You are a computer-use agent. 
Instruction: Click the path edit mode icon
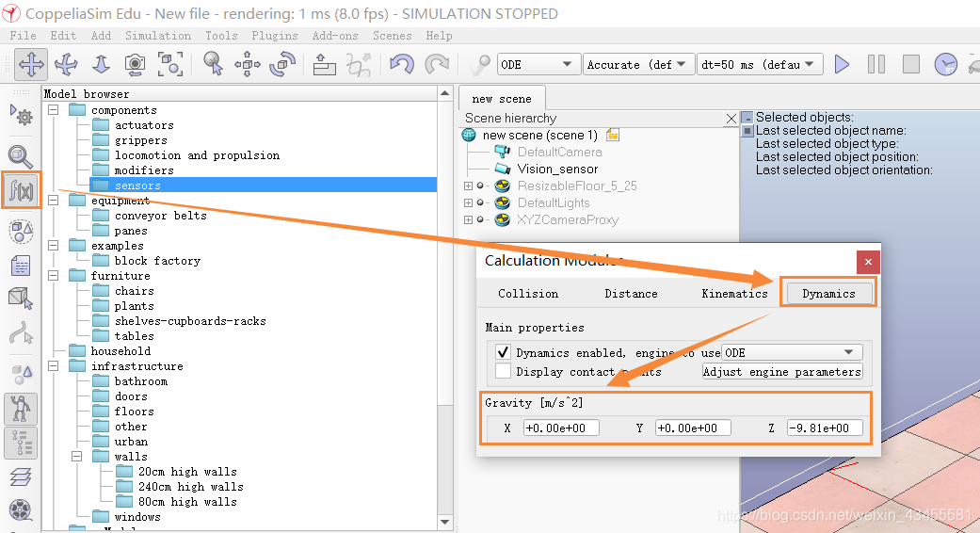click(x=21, y=333)
